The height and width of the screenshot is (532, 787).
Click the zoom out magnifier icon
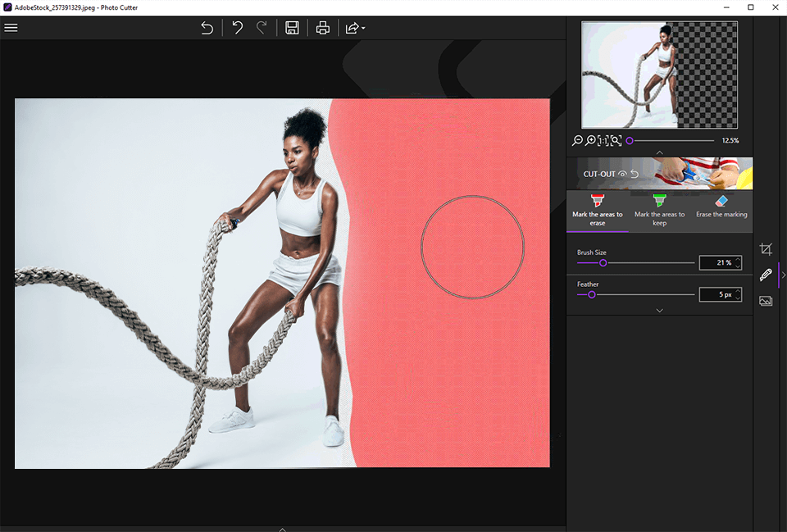(x=577, y=141)
